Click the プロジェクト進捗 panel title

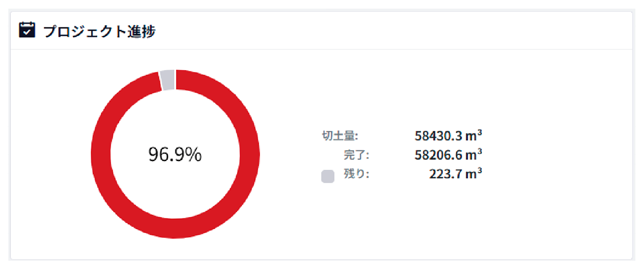coord(99,31)
